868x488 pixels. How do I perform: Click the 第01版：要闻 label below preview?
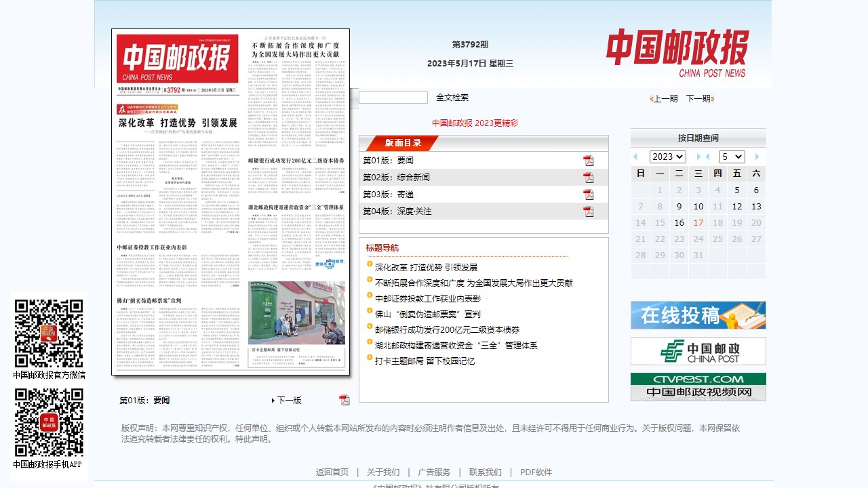[144, 400]
